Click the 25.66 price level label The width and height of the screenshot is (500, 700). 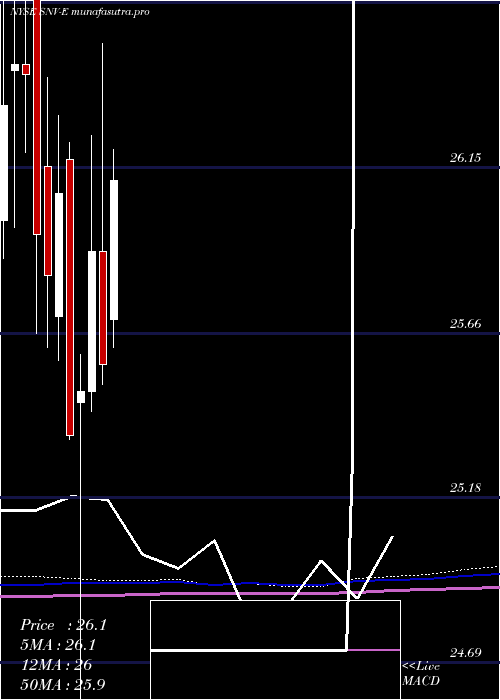(x=465, y=324)
